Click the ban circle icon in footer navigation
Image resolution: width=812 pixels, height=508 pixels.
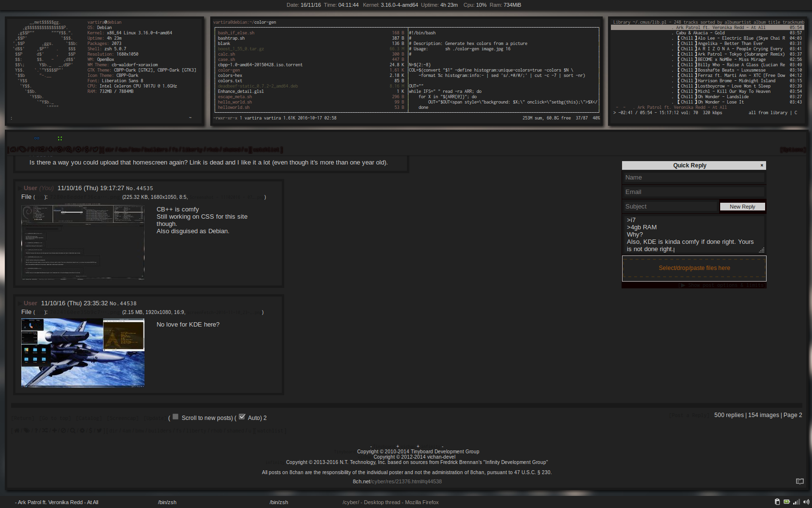point(63,430)
